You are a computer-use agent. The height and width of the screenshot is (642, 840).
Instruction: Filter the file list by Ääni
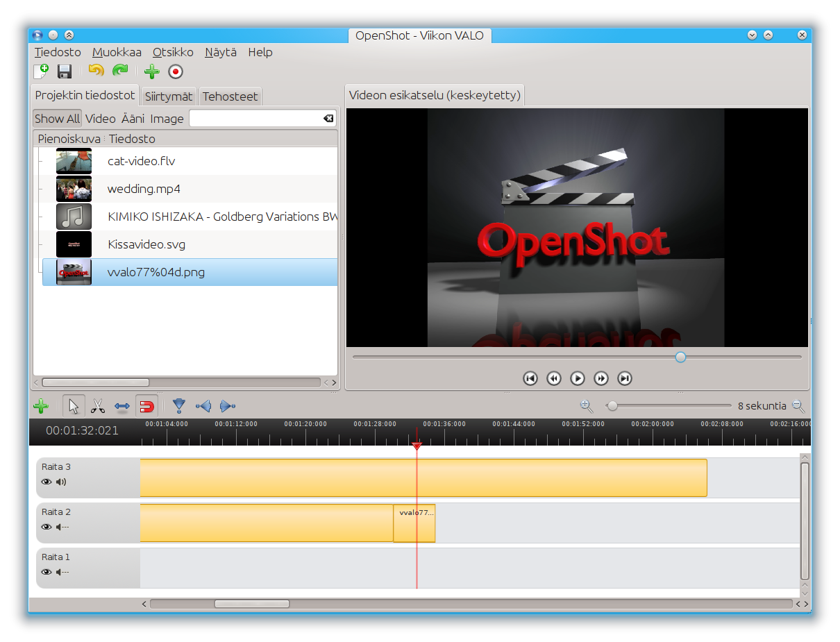[133, 119]
